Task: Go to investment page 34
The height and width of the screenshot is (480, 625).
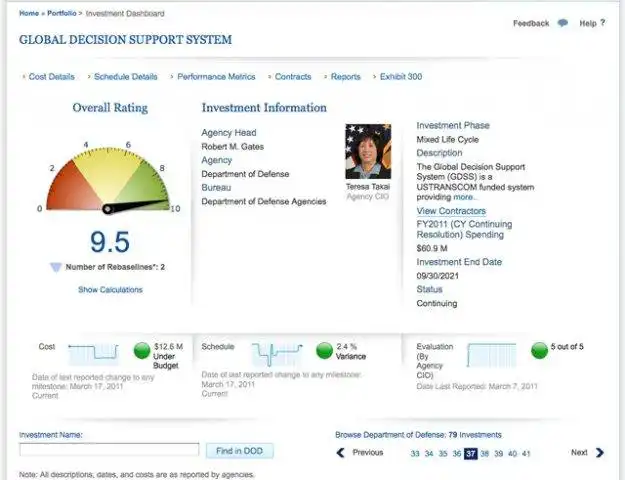Action: click(x=429, y=454)
